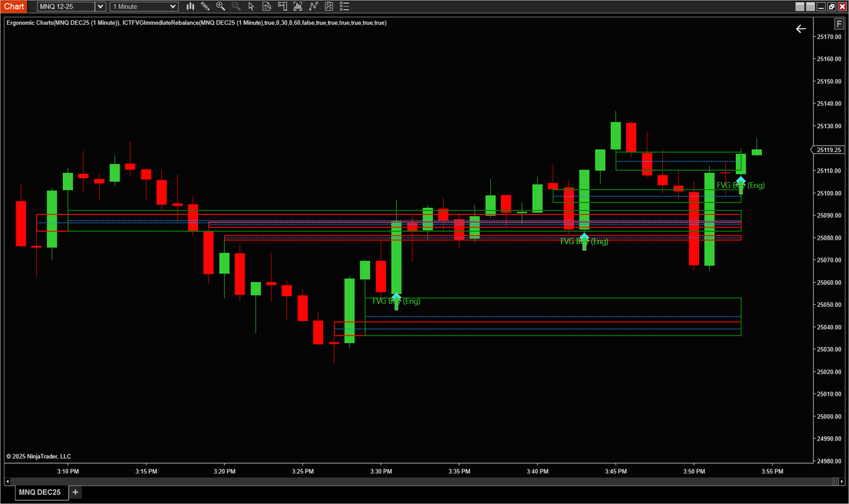This screenshot has height=504, width=849.
Task: Click the 25119.25 current price marker
Action: [x=828, y=150]
